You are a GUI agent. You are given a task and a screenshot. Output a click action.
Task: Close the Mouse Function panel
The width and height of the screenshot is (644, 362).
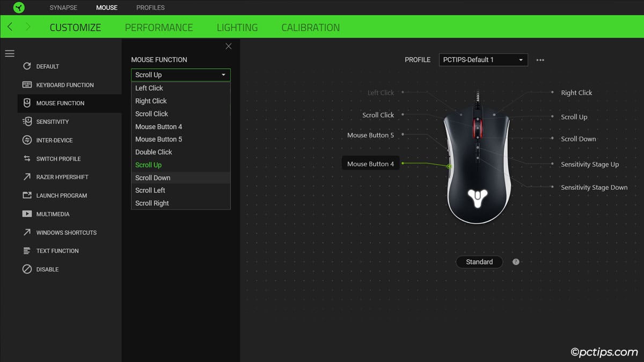pyautogui.click(x=229, y=46)
